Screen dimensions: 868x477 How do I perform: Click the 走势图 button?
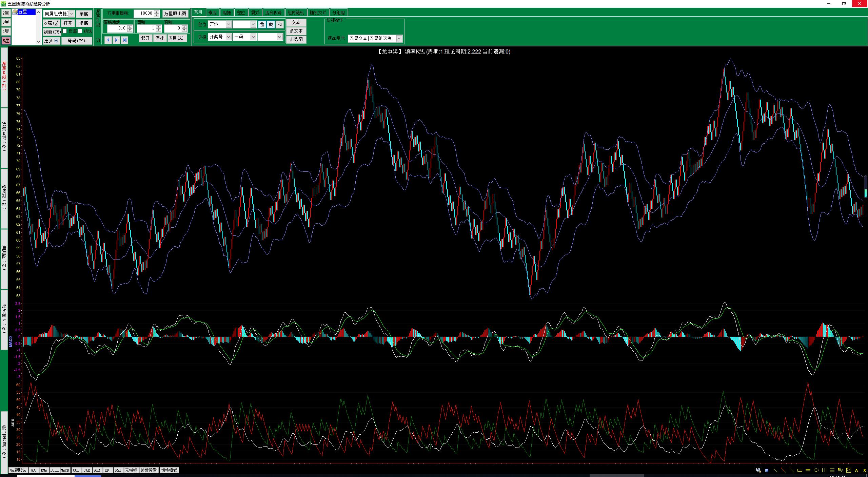click(296, 39)
